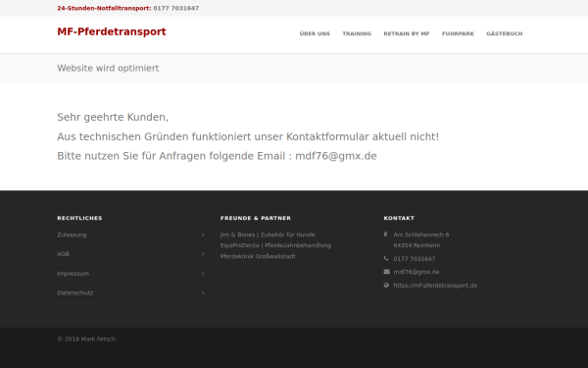Click the sentence starting "Bitte nutzen Sie für Anfragen"
588x368 pixels.
217,156
